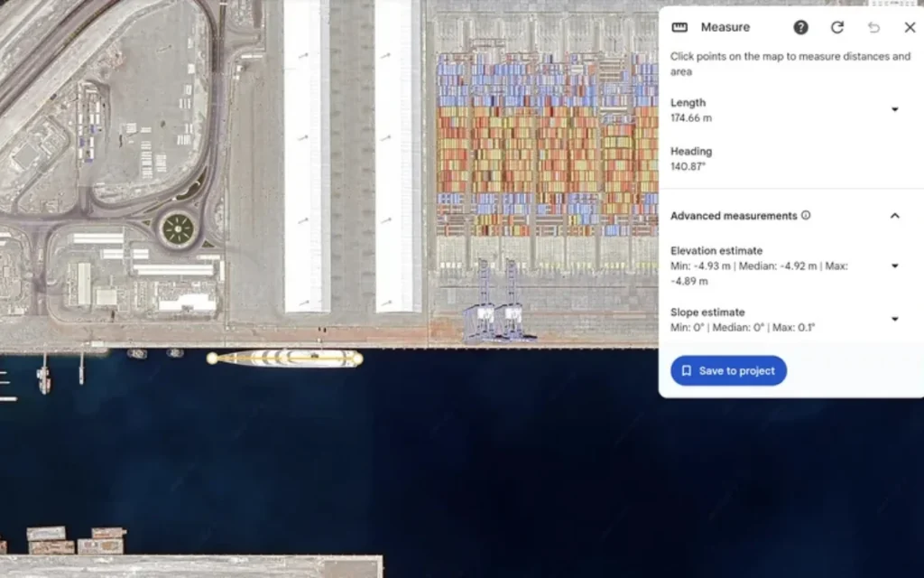Close the Measure panel
Viewport: 924px width, 578px height.
pos(910,27)
